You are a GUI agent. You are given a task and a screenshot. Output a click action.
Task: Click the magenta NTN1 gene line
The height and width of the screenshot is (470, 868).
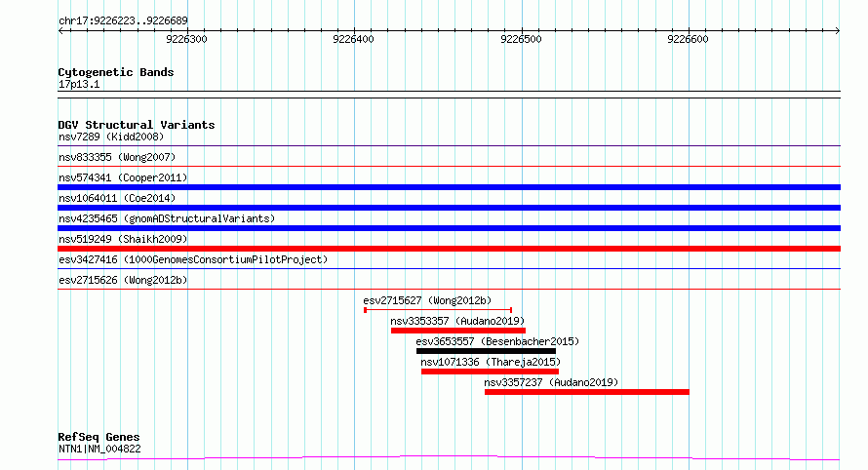pos(449,457)
